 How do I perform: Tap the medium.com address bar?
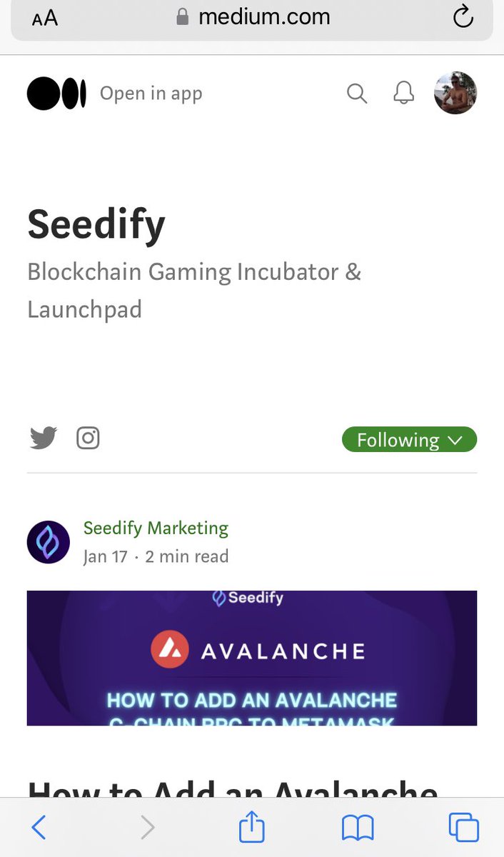252,18
